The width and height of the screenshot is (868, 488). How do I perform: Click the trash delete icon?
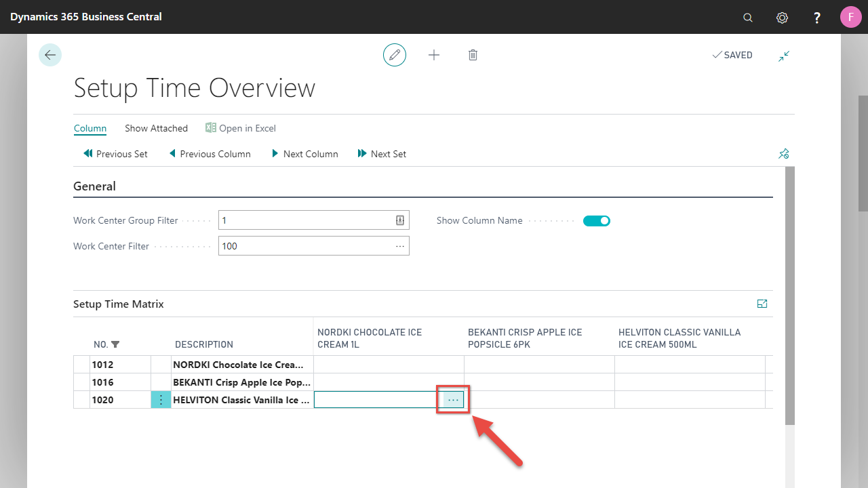[473, 55]
